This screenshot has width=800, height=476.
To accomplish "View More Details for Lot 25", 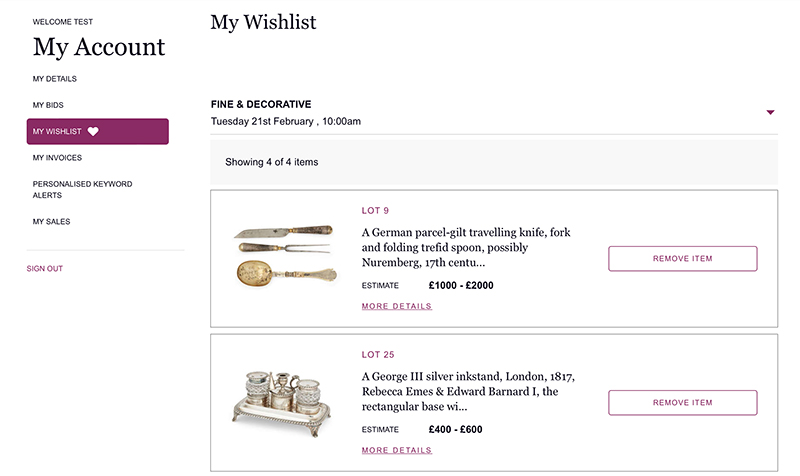I will point(396,450).
